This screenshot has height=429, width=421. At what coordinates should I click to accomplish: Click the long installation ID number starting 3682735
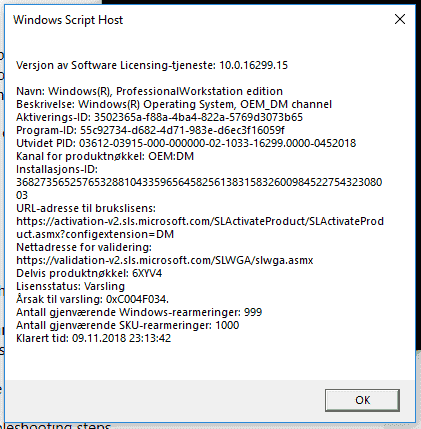click(x=199, y=189)
